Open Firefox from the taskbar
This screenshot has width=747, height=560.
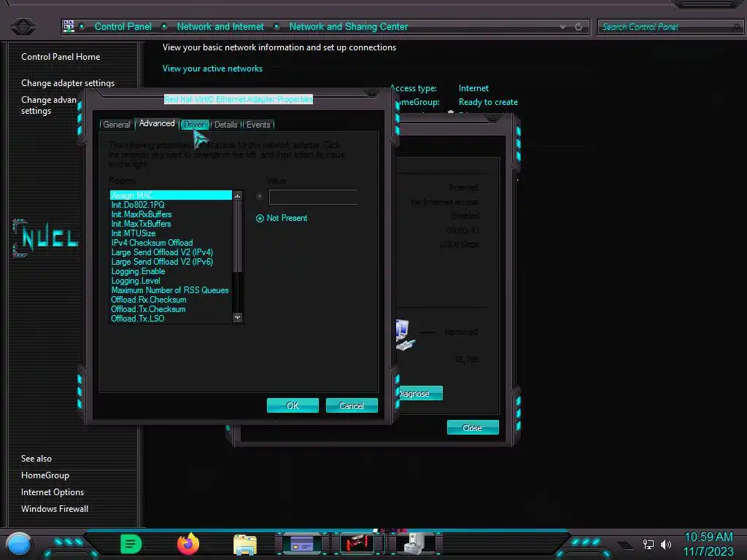pos(188,544)
